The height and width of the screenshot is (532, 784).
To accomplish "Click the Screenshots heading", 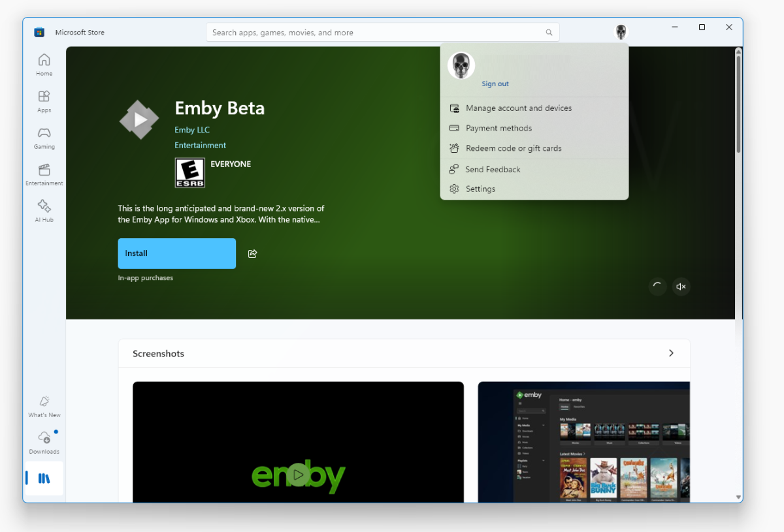I will pyautogui.click(x=158, y=354).
